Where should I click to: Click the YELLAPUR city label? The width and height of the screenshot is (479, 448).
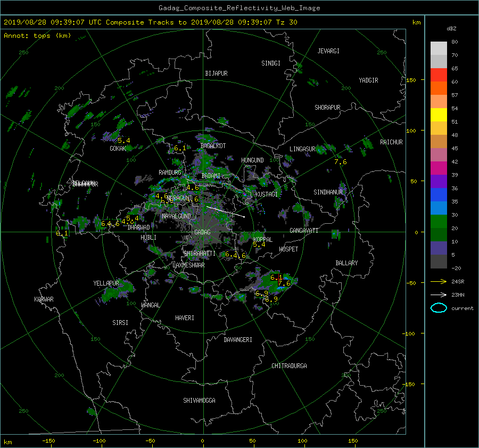(x=106, y=283)
